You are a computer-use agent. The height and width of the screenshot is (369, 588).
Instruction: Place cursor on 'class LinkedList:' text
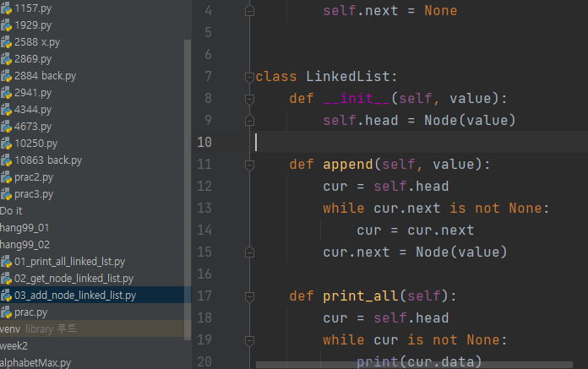[326, 77]
